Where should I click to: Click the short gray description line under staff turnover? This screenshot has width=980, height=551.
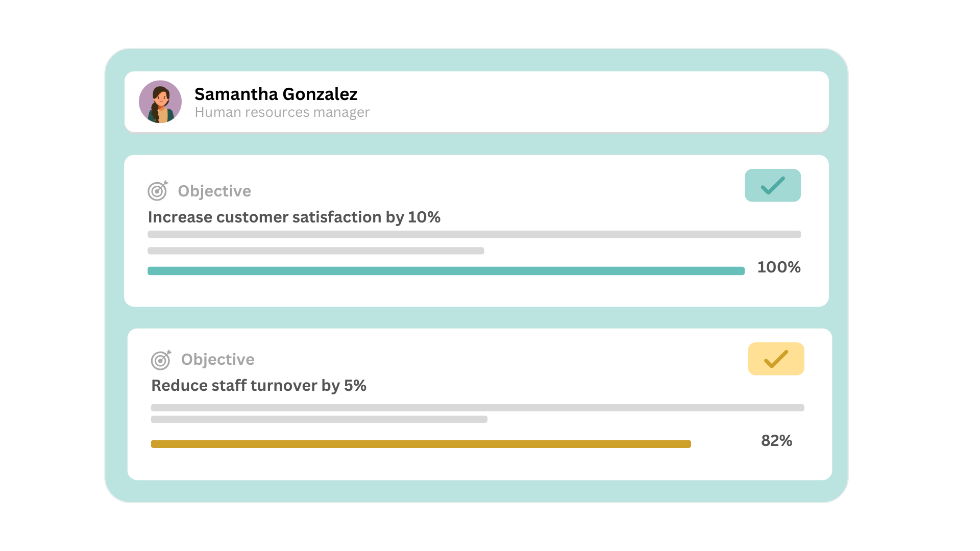pyautogui.click(x=319, y=419)
